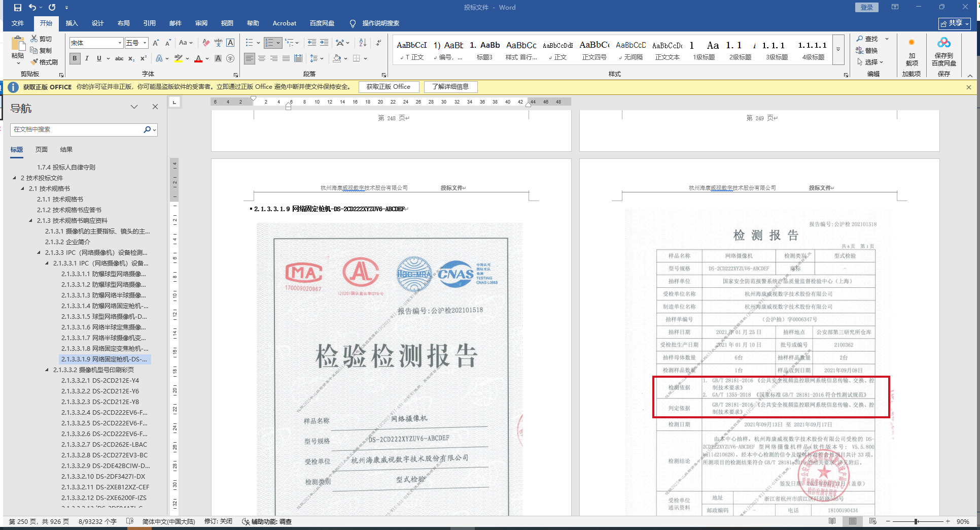Click the Distributed alignment icon
This screenshot has width=980, height=530.
pyautogui.click(x=298, y=58)
